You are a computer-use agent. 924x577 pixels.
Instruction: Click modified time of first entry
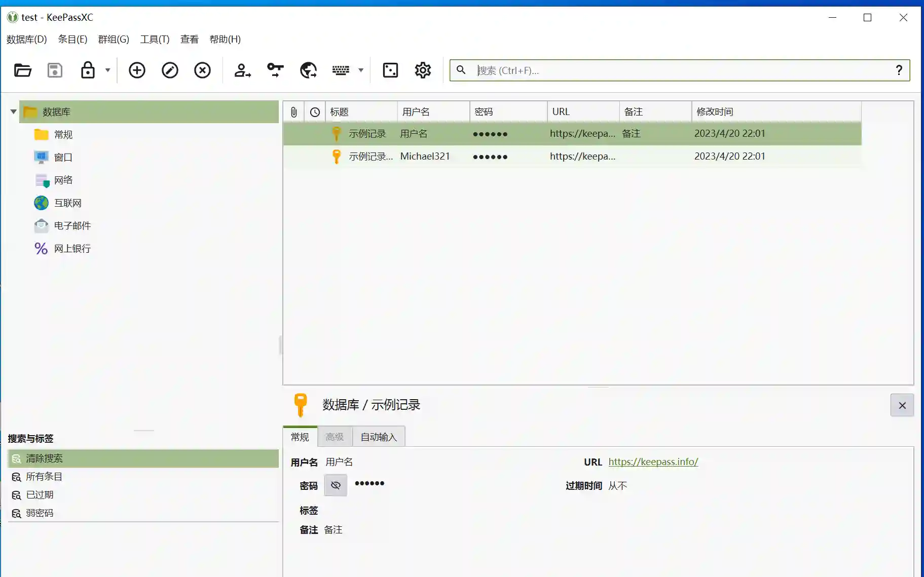click(x=729, y=133)
